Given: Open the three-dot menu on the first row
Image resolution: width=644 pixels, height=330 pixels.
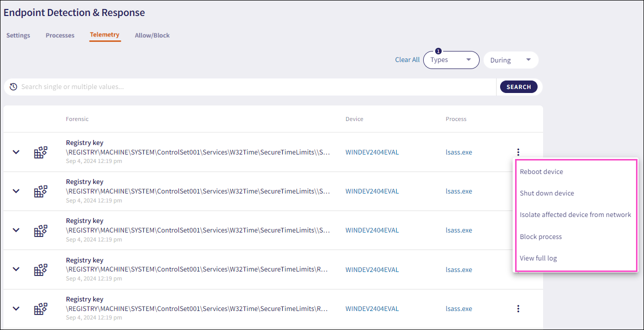Looking at the screenshot, I should pyautogui.click(x=518, y=152).
